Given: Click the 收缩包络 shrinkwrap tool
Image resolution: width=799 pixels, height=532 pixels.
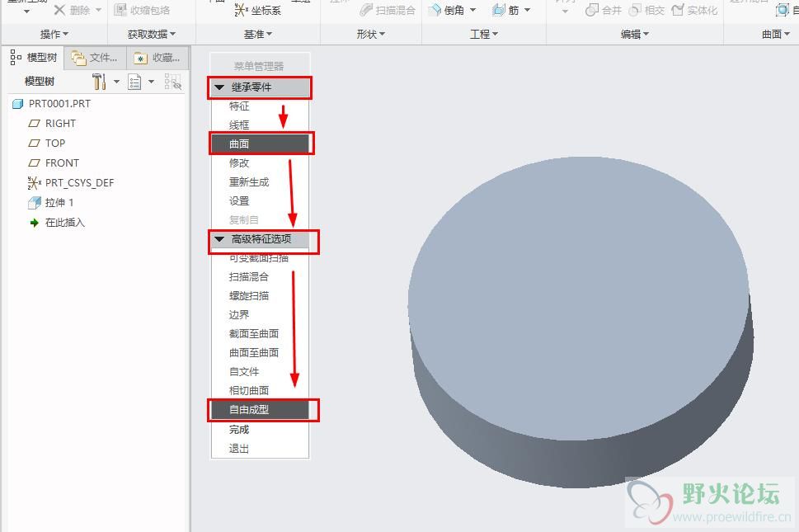Looking at the screenshot, I should (142, 10).
